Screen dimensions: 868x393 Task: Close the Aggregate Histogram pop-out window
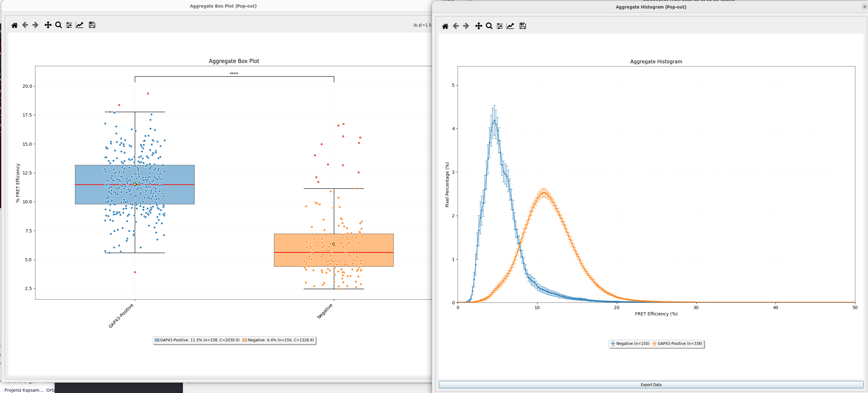point(865,6)
